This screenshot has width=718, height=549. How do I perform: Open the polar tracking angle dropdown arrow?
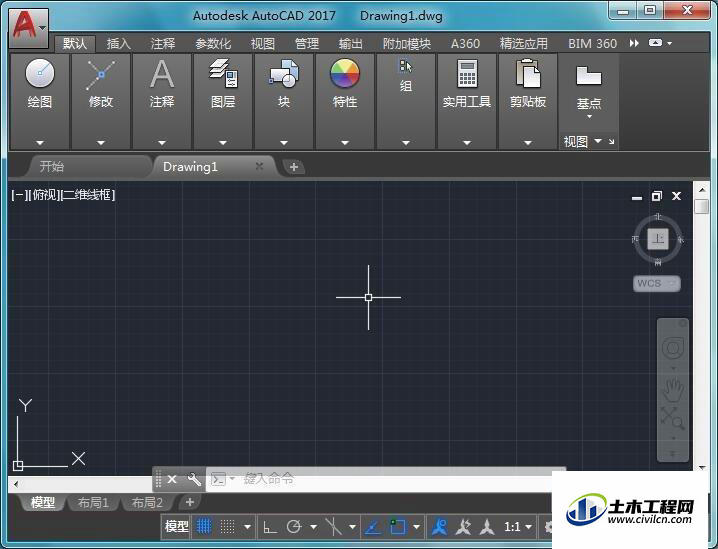pos(314,527)
